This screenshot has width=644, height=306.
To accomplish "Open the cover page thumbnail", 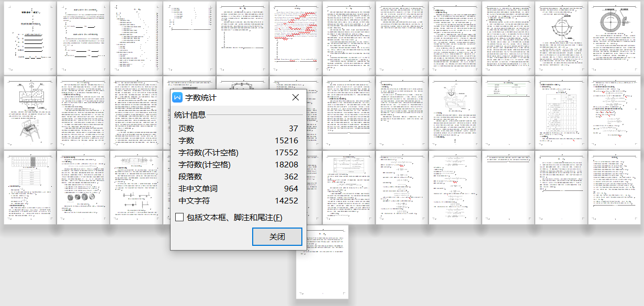I will (30, 37).
